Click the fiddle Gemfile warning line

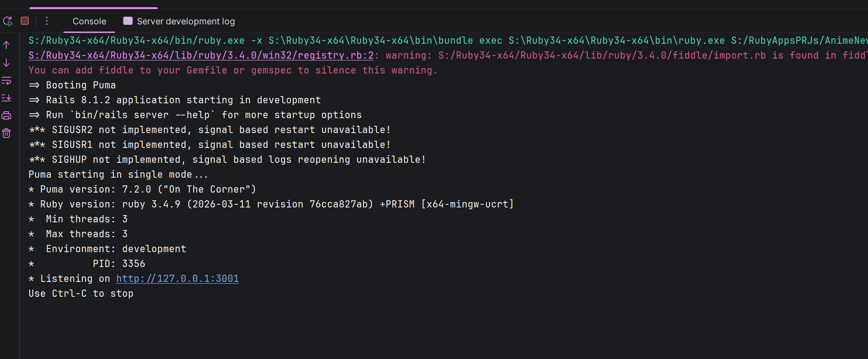233,70
